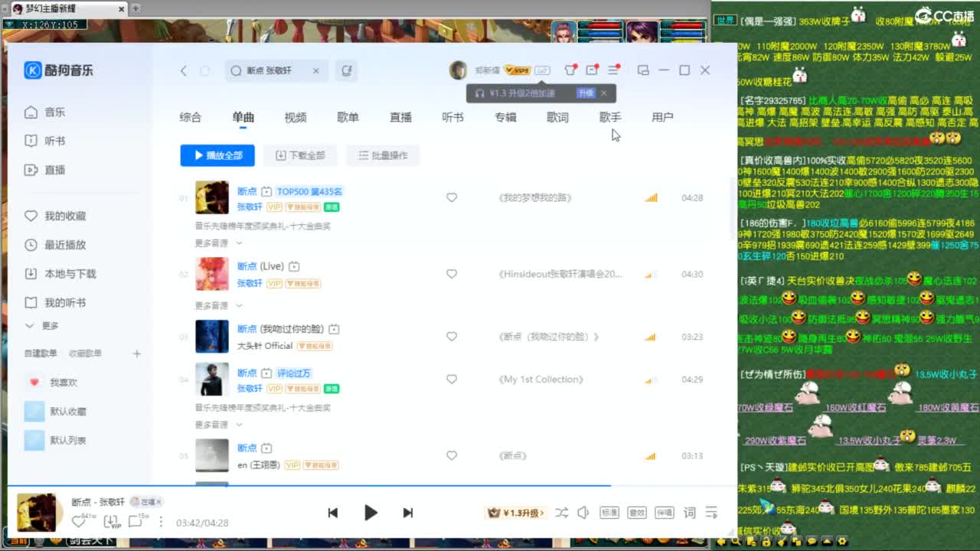Favorite the en (王翊恩) 断点 song
980x551 pixels.
tap(452, 456)
